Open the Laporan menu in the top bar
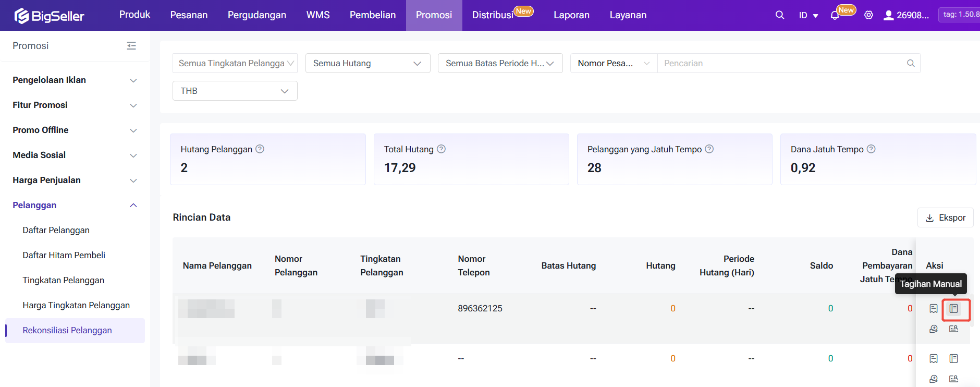The height and width of the screenshot is (387, 980). (571, 15)
